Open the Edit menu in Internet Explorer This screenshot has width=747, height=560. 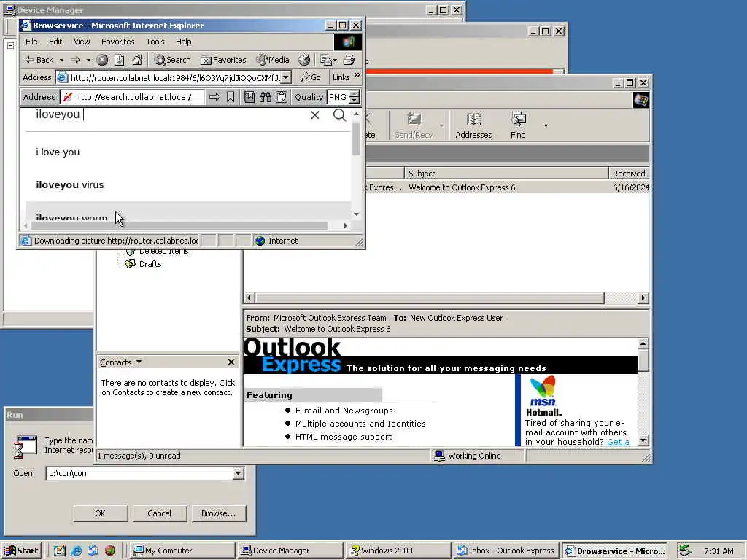point(55,42)
